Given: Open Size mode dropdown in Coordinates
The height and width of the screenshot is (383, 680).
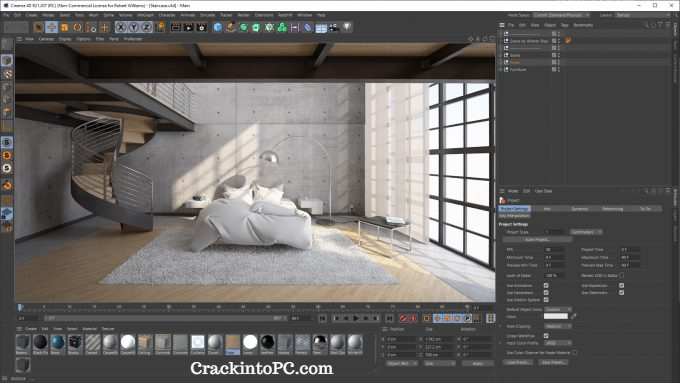Looking at the screenshot, I should [439, 363].
